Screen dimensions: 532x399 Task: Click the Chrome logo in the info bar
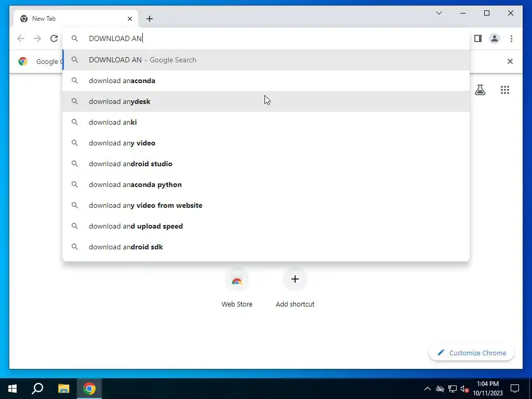pos(23,61)
